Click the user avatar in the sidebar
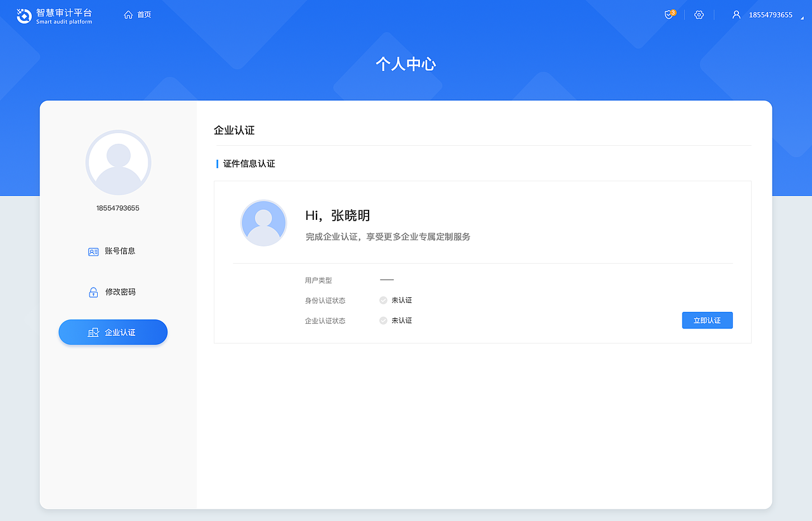Image resolution: width=812 pixels, height=521 pixels. tap(118, 162)
